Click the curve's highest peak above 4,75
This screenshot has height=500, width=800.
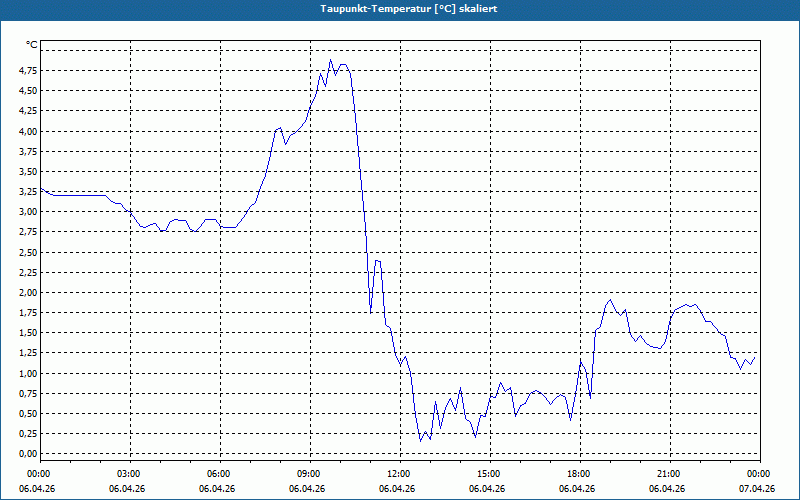pyautogui.click(x=331, y=60)
